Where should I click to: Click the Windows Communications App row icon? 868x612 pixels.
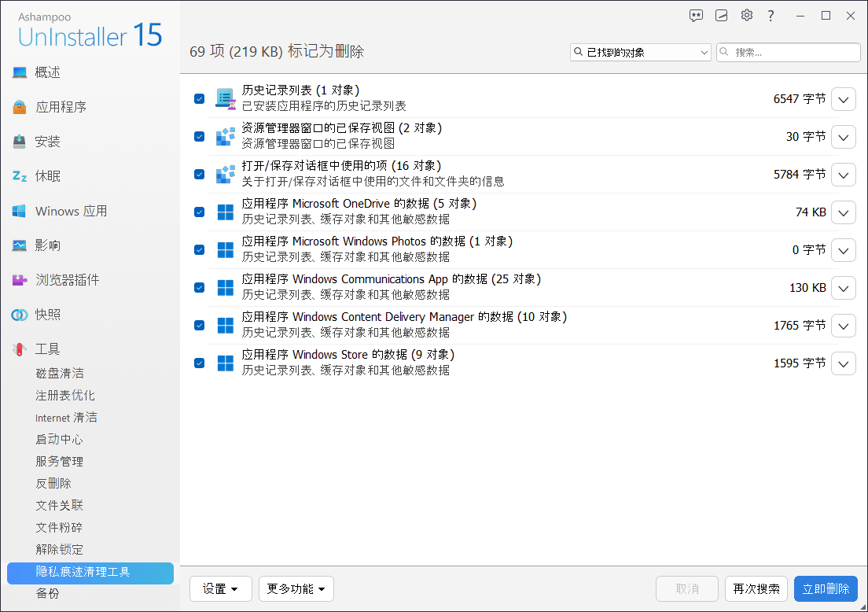point(226,287)
